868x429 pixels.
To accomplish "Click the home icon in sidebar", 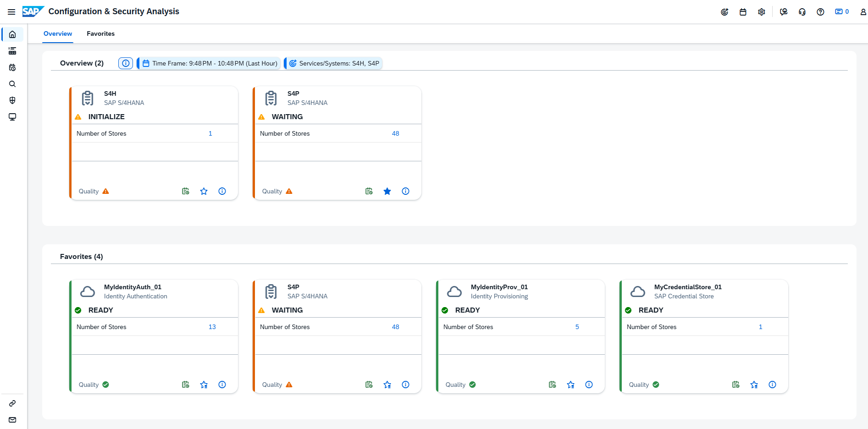I will point(12,34).
